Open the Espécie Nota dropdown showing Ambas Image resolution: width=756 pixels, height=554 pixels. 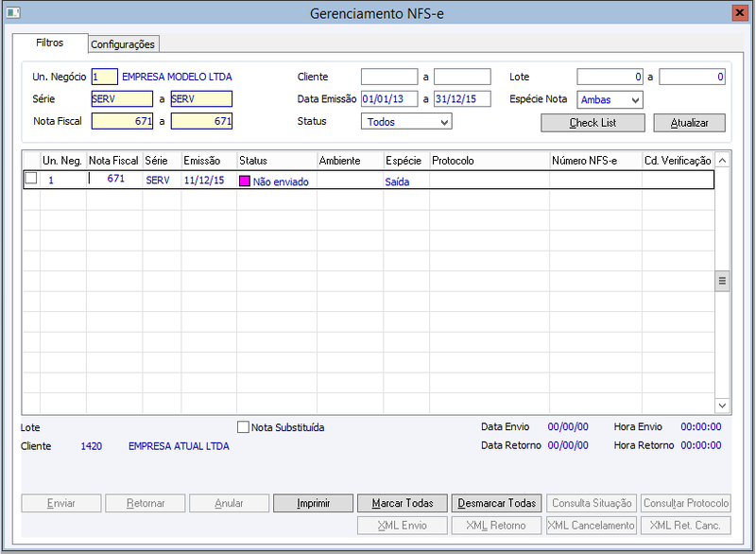coord(610,100)
